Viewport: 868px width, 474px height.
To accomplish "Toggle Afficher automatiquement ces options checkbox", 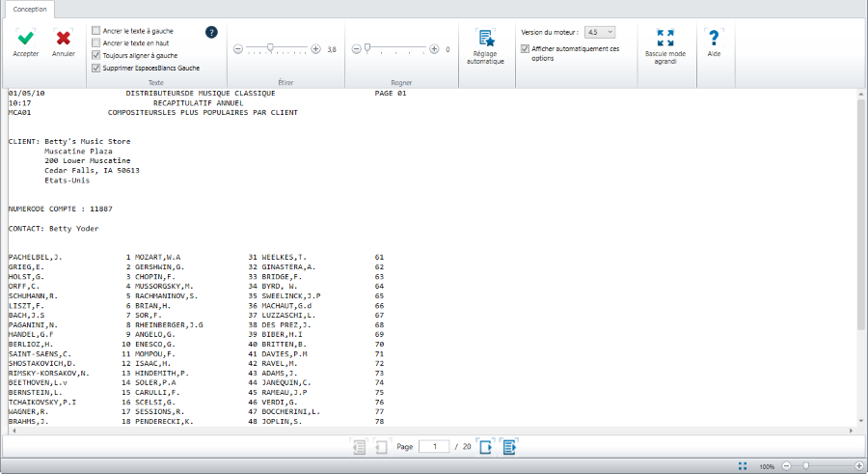I will coord(525,48).
